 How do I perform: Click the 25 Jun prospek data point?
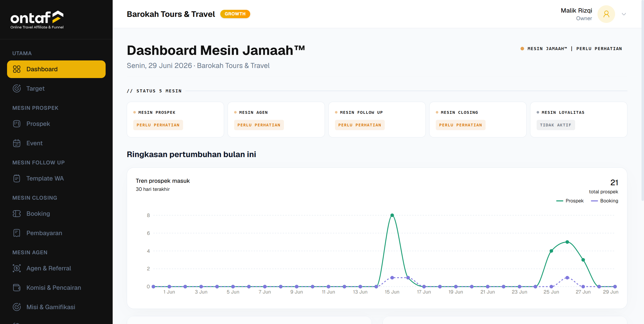[551, 251]
